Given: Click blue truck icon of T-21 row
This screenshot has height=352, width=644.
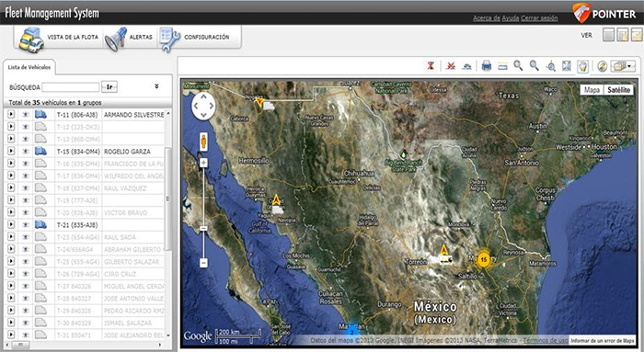Looking at the screenshot, I should pos(40,224).
